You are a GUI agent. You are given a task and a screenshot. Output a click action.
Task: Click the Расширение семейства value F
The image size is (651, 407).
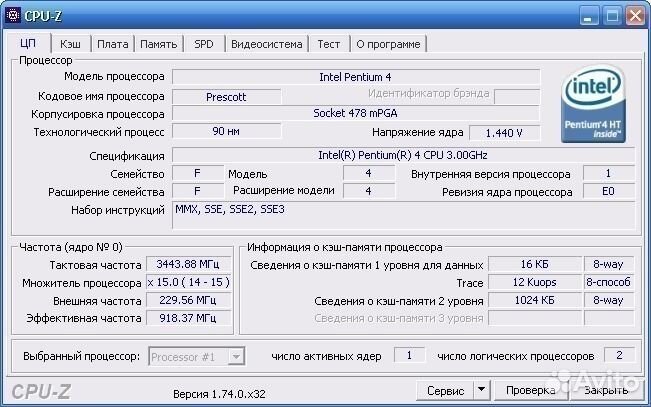pyautogui.click(x=198, y=191)
